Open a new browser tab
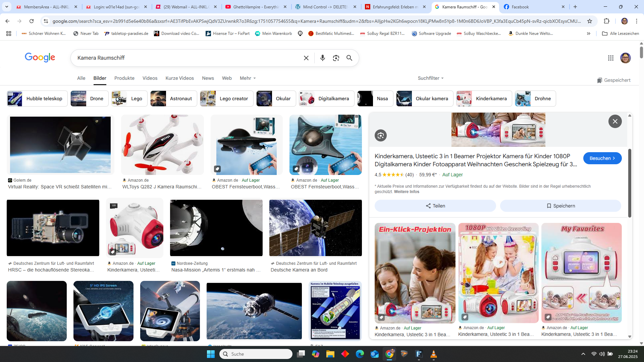This screenshot has height=362, width=644. [x=575, y=7]
